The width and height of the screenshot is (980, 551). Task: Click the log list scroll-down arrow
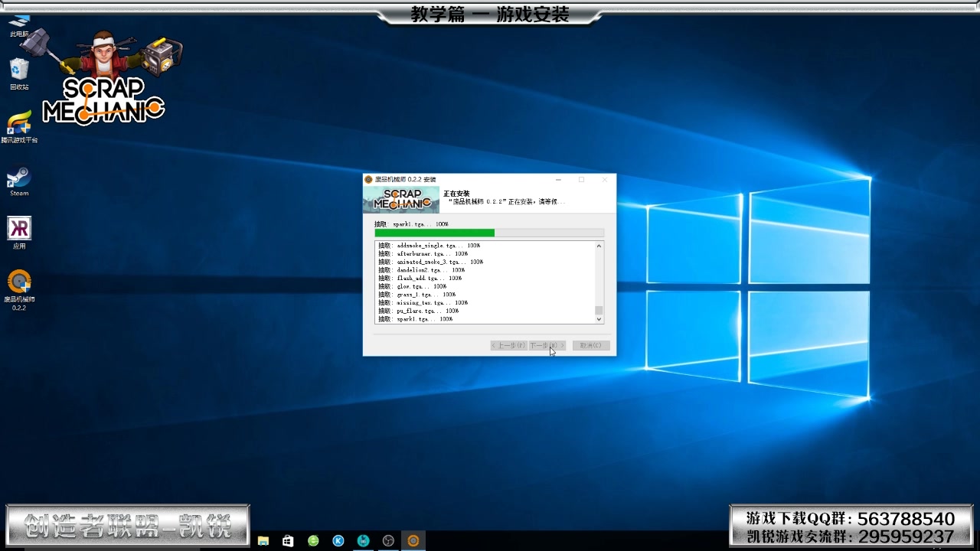tap(599, 319)
